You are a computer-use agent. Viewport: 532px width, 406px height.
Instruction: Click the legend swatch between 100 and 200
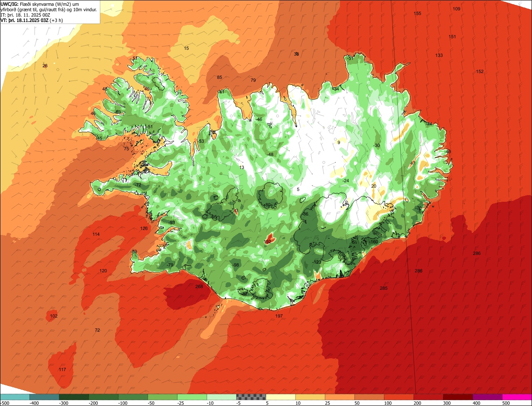point(399,396)
